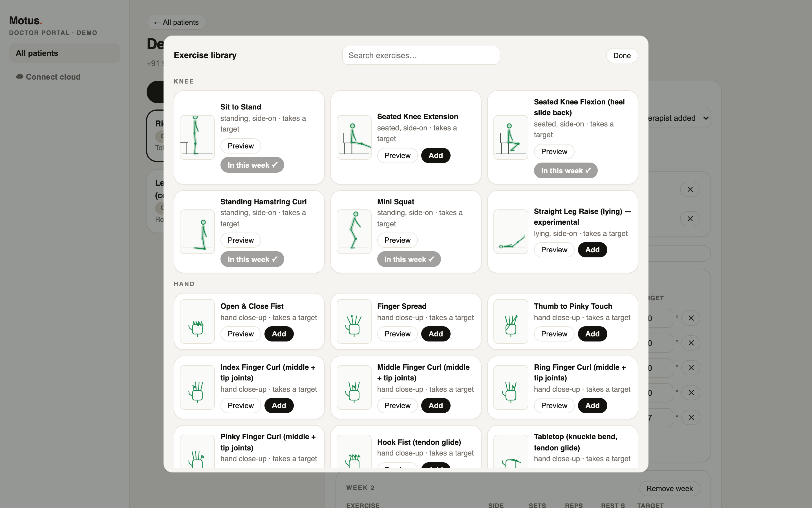The height and width of the screenshot is (508, 812).
Task: Click the Pinky Finger Curl title
Action: (x=268, y=442)
